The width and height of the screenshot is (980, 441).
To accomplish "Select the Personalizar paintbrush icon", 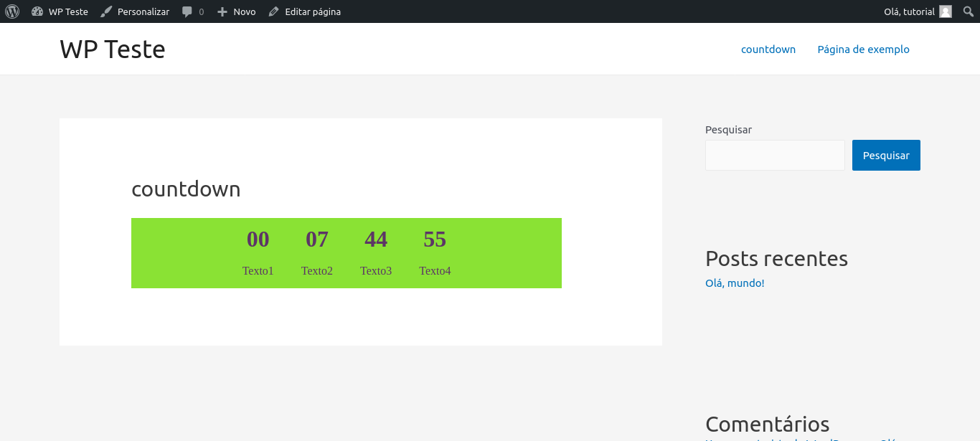I will 105,11.
